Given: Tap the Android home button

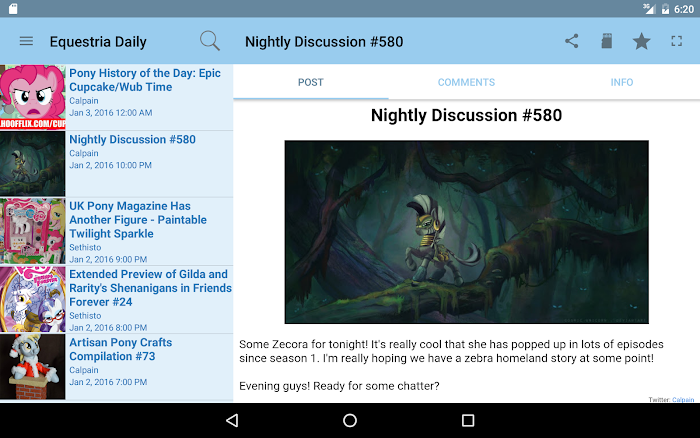Looking at the screenshot, I should [x=350, y=420].
